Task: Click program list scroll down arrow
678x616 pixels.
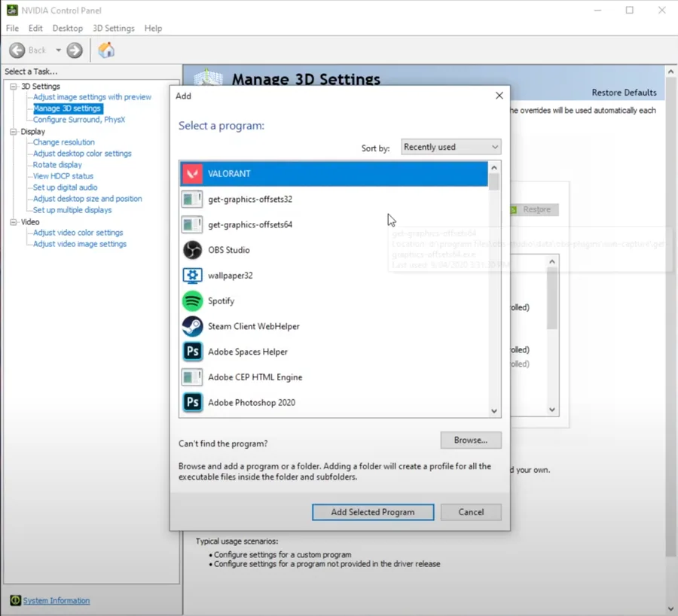Action: point(494,411)
